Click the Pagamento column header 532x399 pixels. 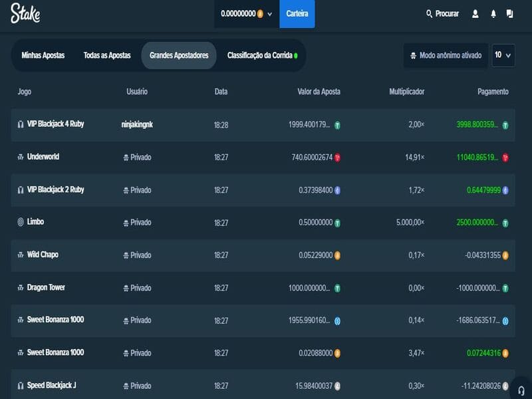pyautogui.click(x=493, y=92)
